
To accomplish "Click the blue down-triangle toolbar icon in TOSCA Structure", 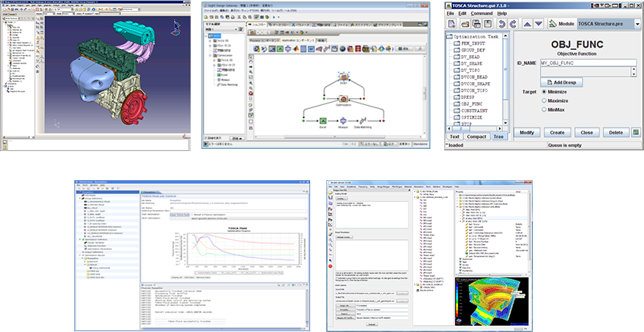I will pyautogui.click(x=538, y=24).
